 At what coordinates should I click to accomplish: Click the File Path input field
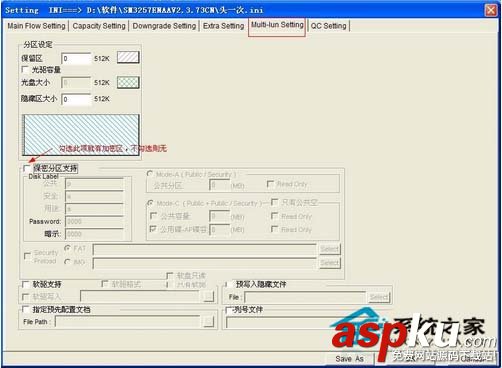point(129,322)
